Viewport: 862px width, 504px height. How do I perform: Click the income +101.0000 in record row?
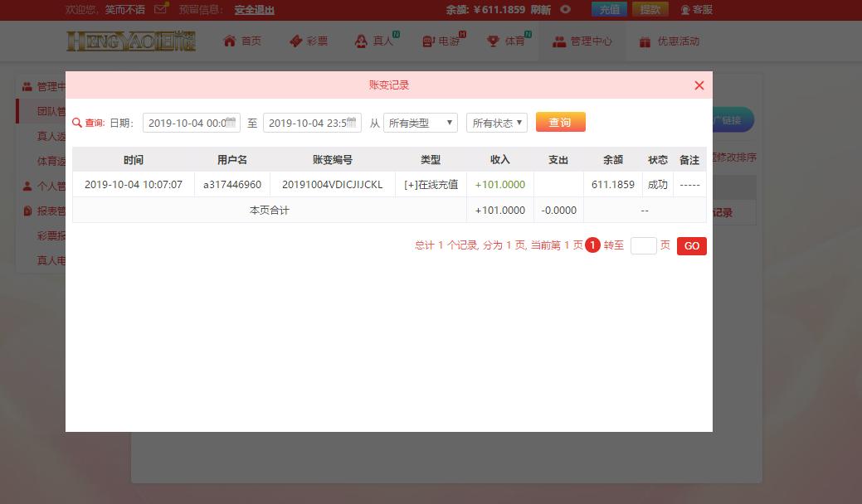[500, 185]
